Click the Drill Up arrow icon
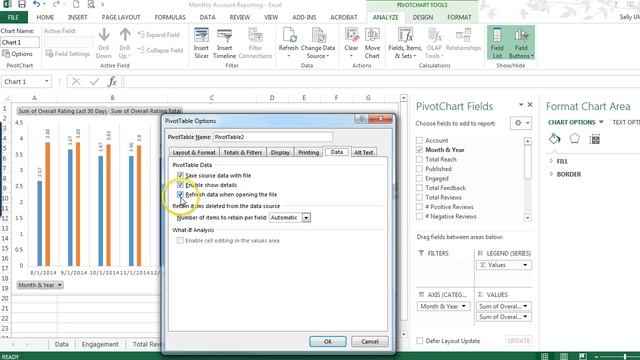This screenshot has height=360, width=640. coord(125,35)
